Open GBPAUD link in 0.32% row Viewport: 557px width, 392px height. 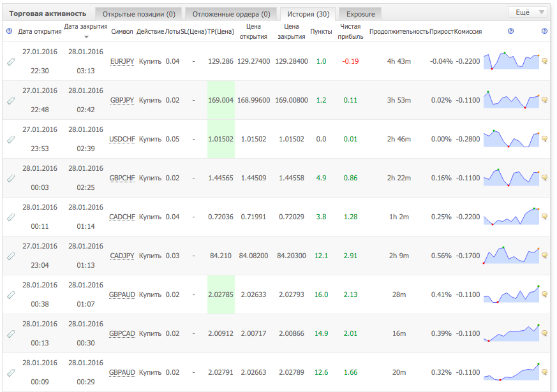[x=123, y=372]
